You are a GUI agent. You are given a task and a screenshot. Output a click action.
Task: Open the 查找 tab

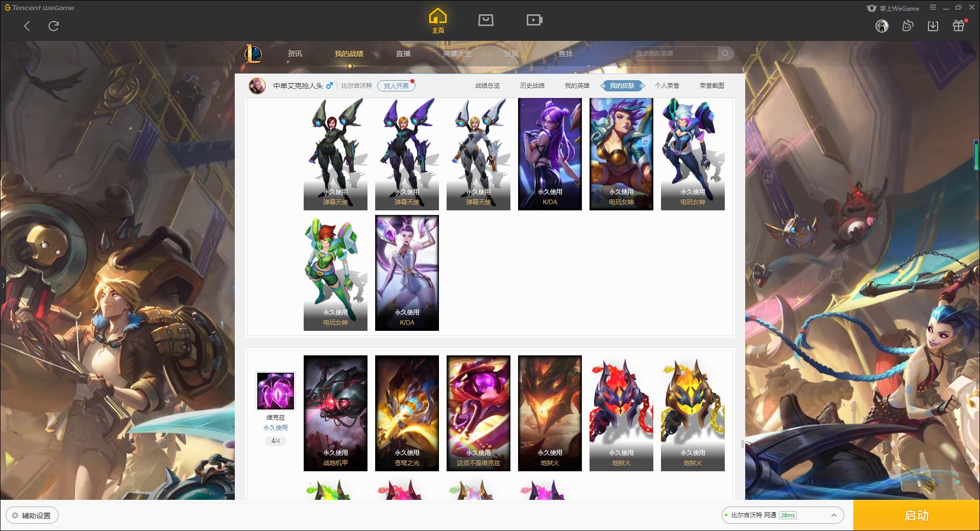click(x=566, y=54)
